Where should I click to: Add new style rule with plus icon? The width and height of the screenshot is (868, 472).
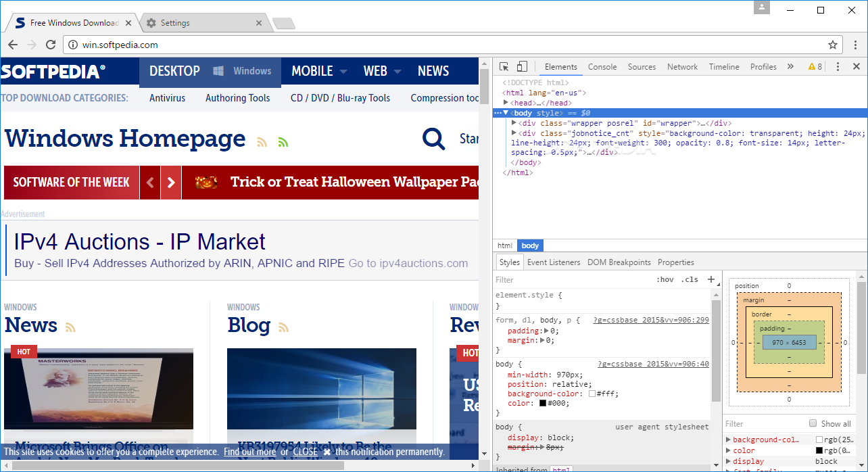coord(710,279)
